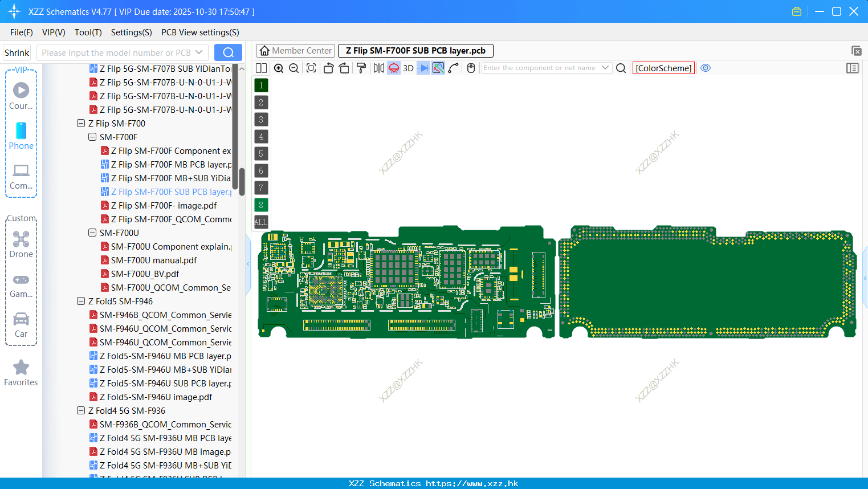Open Z Flip SM-F700F- image.pdf
Viewport: 868px width, 489px height.
(159, 205)
